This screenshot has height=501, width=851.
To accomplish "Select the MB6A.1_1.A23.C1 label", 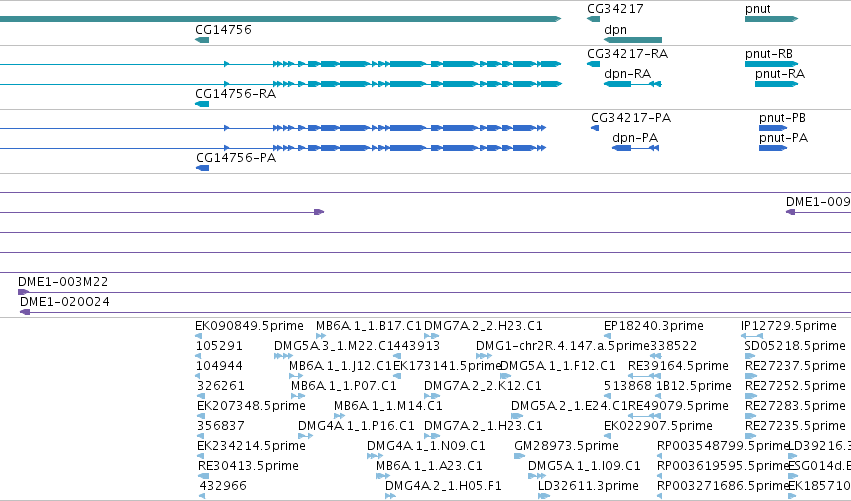I will (429, 466).
